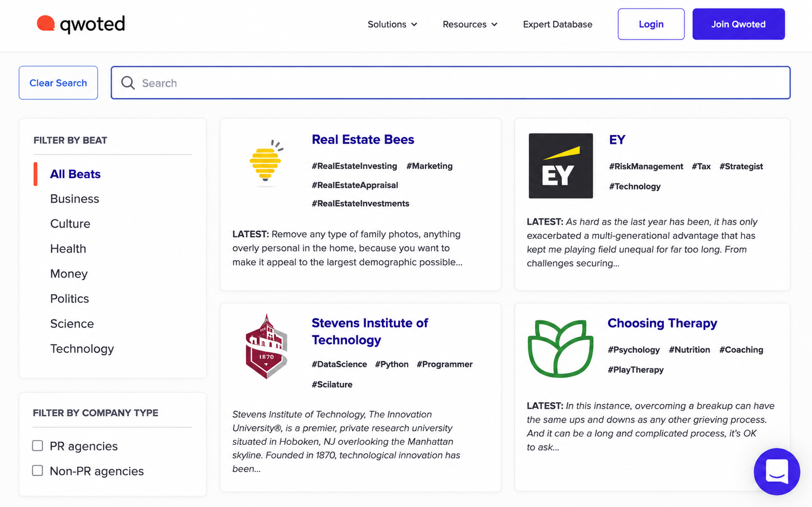Open the Real Estate Bees bee logo
Screen dimensions: 812x507
click(x=266, y=163)
